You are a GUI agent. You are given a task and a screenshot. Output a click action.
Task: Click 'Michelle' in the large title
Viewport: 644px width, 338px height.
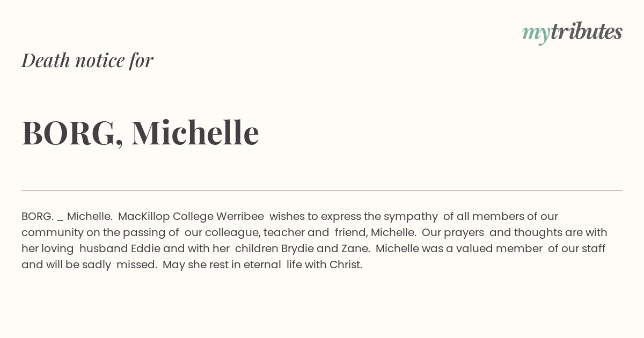point(195,132)
